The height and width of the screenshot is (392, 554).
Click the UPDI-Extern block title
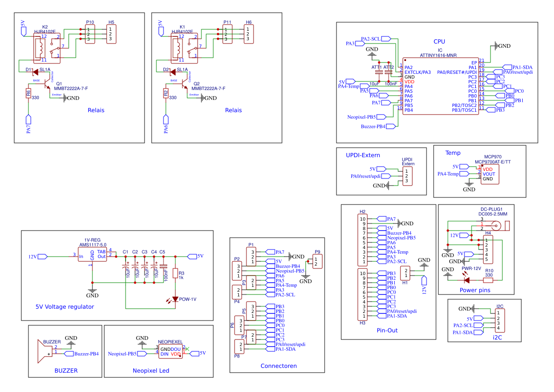[x=363, y=155]
